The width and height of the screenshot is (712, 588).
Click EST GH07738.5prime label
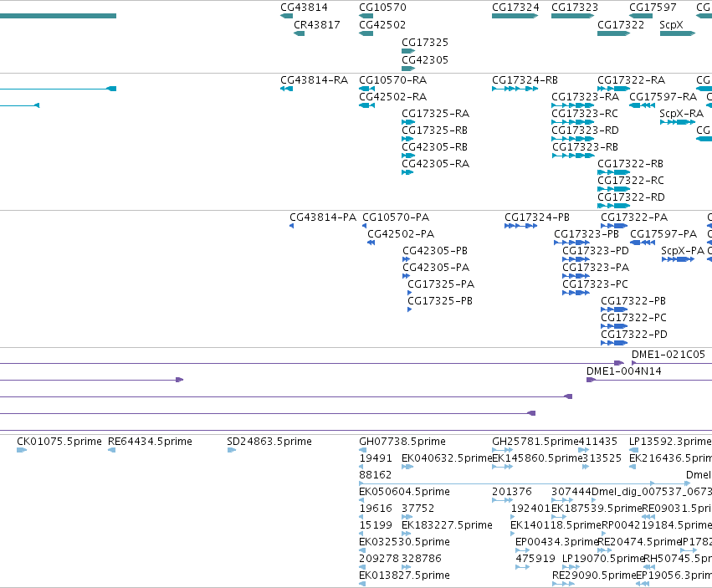(402, 442)
